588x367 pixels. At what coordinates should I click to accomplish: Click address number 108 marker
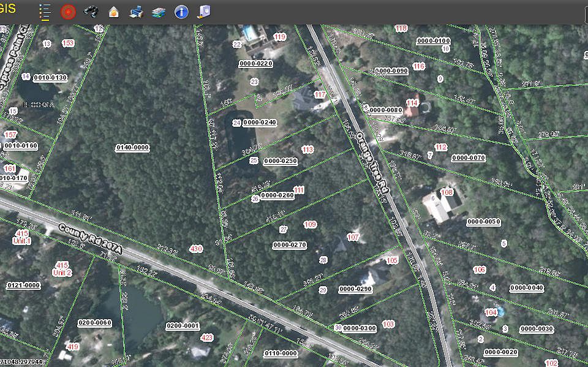(x=447, y=192)
